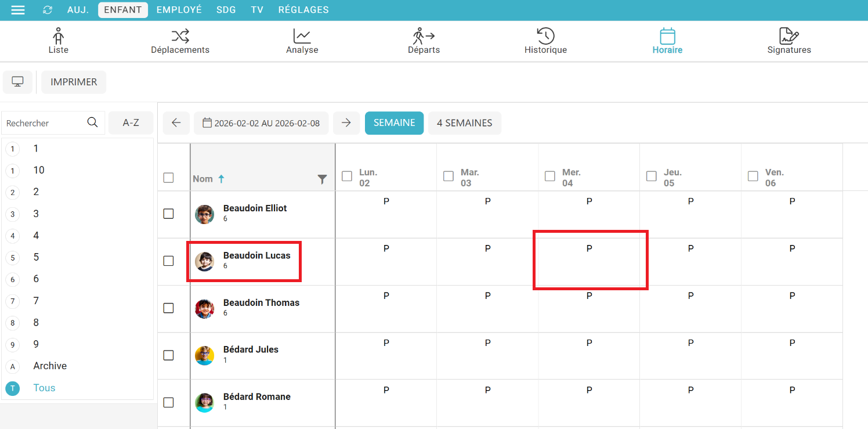Open the date range picker 2026-02-02
This screenshot has height=429, width=868.
tap(261, 123)
